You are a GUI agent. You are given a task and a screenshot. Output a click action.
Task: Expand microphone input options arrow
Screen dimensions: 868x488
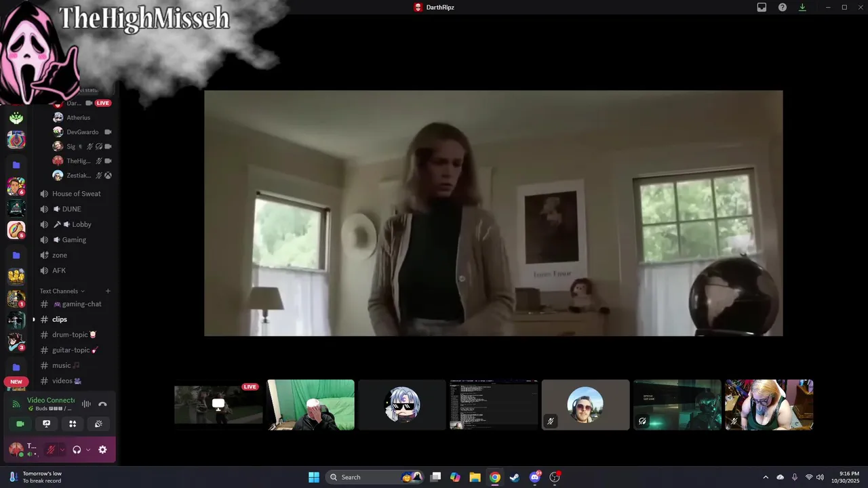click(62, 449)
